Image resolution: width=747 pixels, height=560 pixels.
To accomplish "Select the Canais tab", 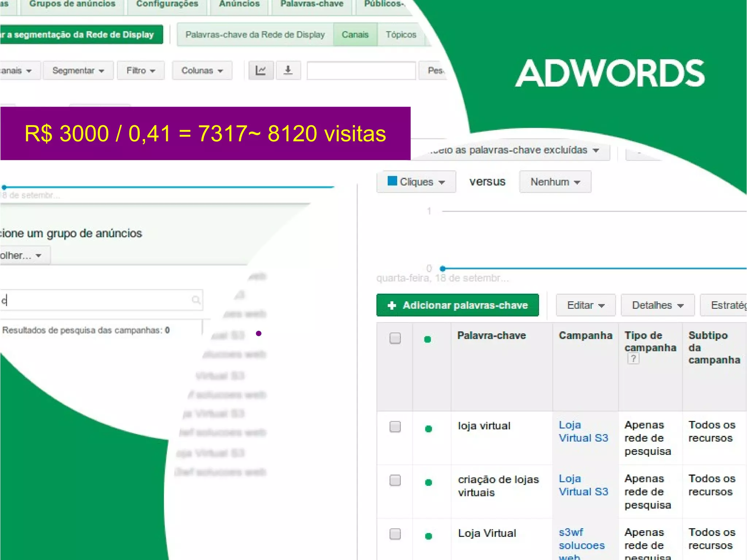I will point(355,35).
